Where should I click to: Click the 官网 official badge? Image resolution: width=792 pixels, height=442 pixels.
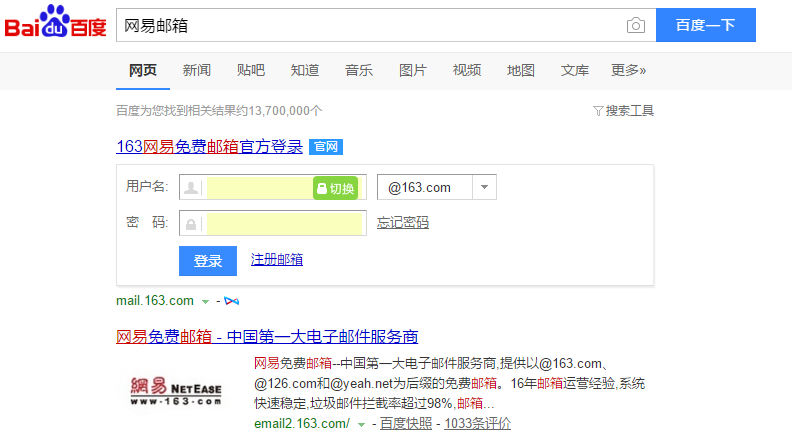coord(326,146)
